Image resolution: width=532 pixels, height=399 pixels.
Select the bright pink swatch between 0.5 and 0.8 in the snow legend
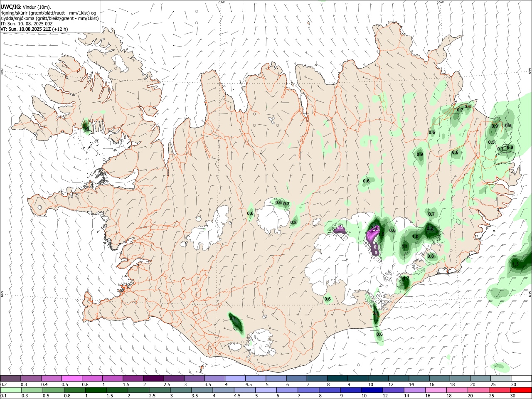71,379
